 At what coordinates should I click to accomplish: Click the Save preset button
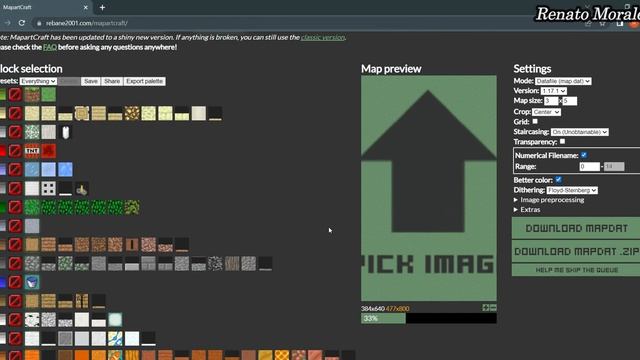91,81
